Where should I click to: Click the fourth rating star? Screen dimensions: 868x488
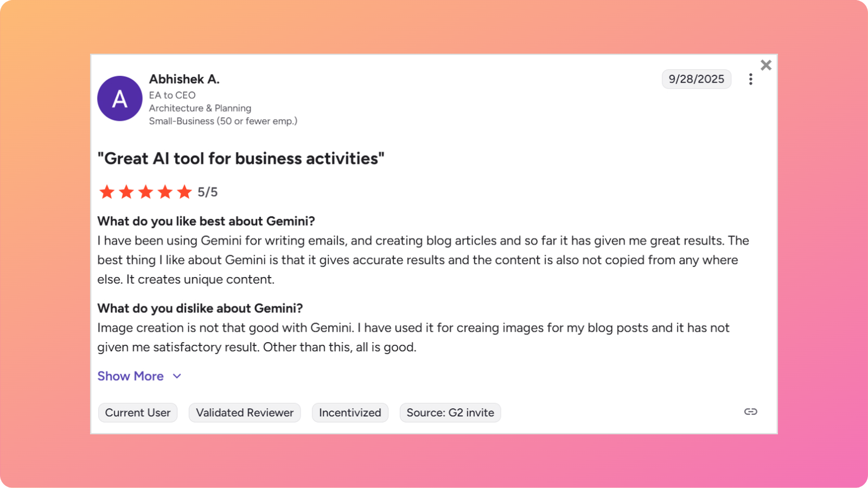click(165, 191)
